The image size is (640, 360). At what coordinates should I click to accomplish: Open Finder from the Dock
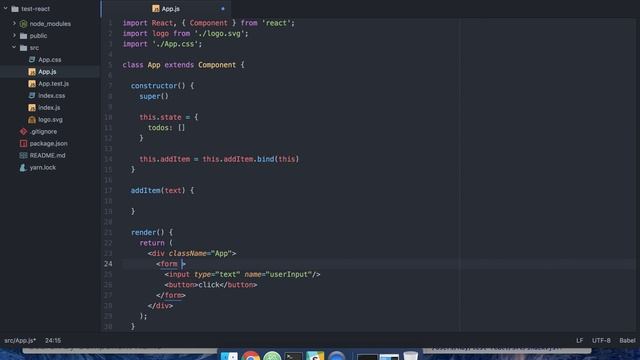[229, 356]
